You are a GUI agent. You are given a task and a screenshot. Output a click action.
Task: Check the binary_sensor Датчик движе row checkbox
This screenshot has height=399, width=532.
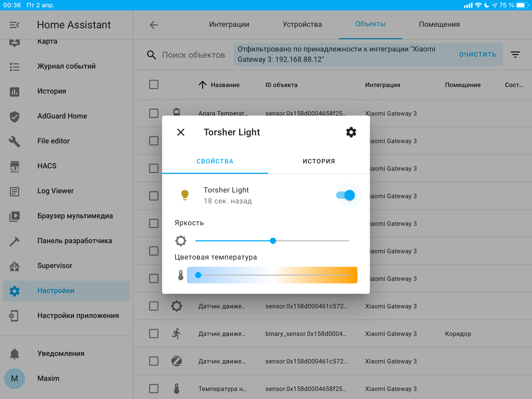(x=154, y=334)
